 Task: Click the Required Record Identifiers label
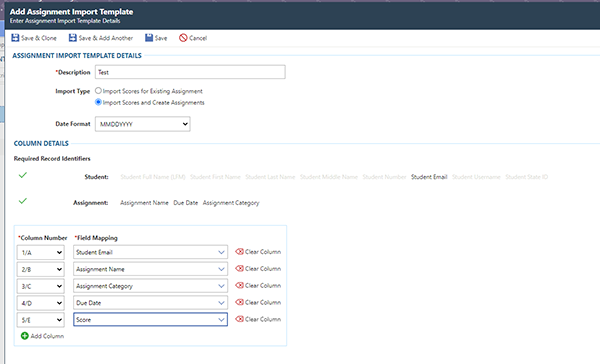pyautogui.click(x=52, y=158)
